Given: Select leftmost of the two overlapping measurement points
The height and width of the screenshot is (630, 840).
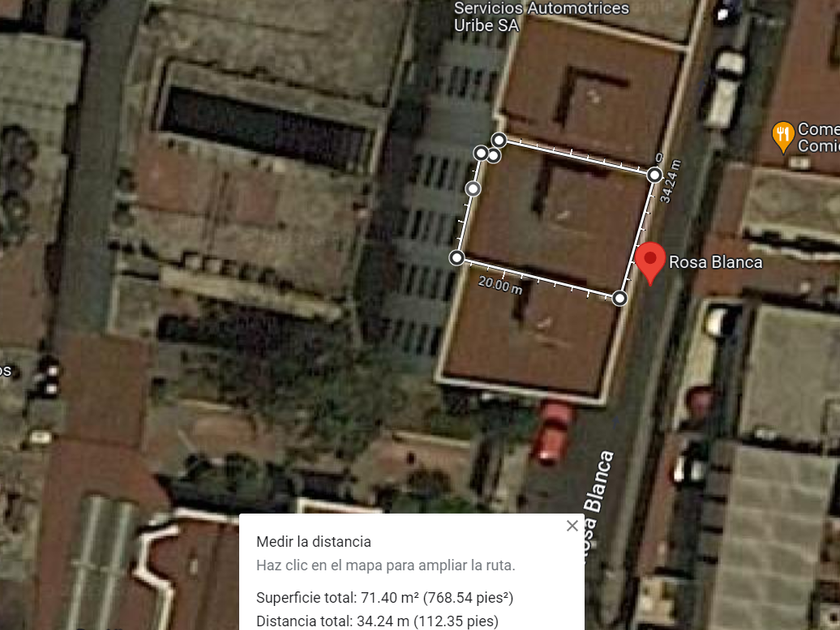Looking at the screenshot, I should (x=481, y=153).
